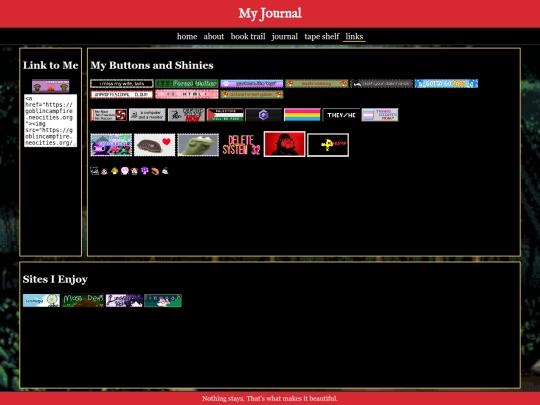Screen dimensions: 540x405
Task: Click the My Journal site title
Action: pyautogui.click(x=270, y=13)
